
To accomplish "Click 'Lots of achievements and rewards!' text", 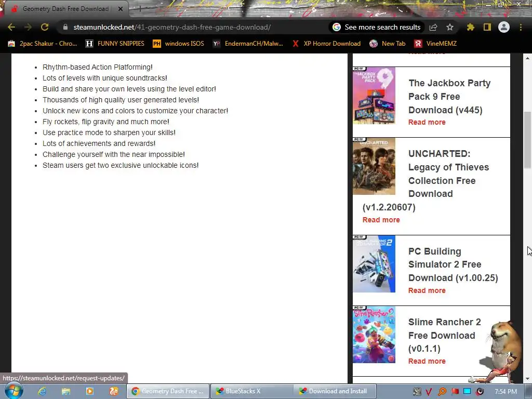I will tap(99, 143).
